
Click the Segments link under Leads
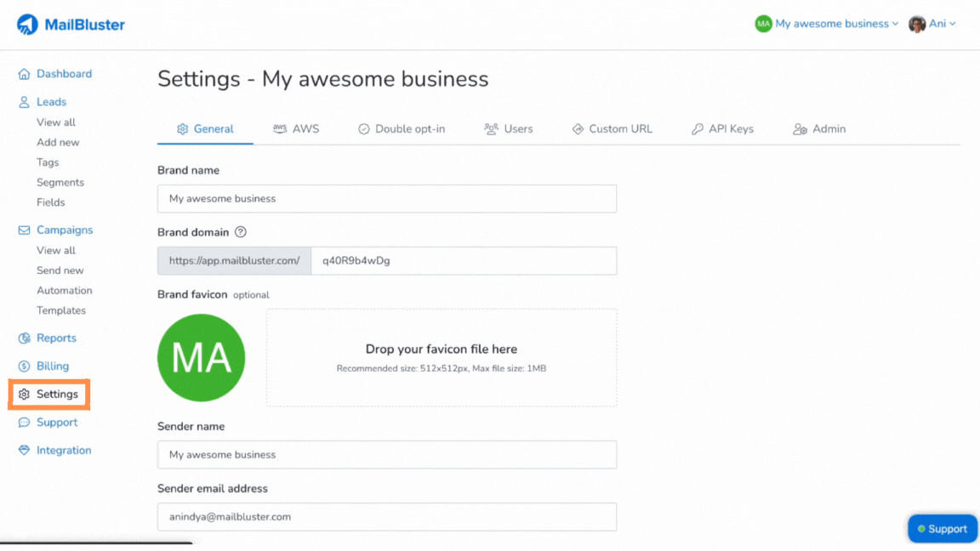point(60,182)
